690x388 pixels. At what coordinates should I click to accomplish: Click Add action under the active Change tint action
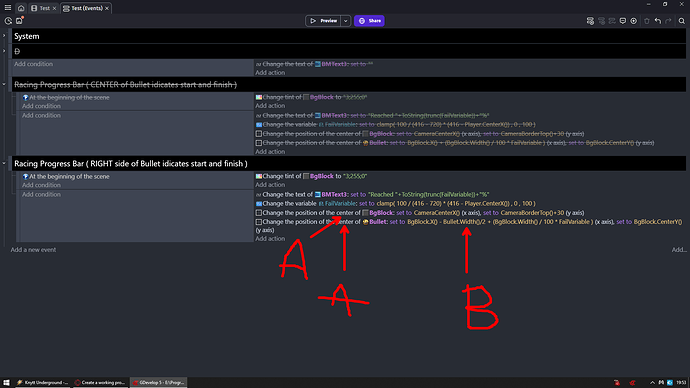pos(270,185)
